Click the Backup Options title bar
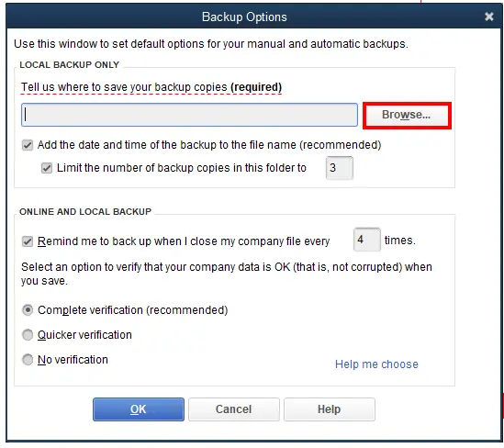The height and width of the screenshot is (448, 504). [x=244, y=17]
